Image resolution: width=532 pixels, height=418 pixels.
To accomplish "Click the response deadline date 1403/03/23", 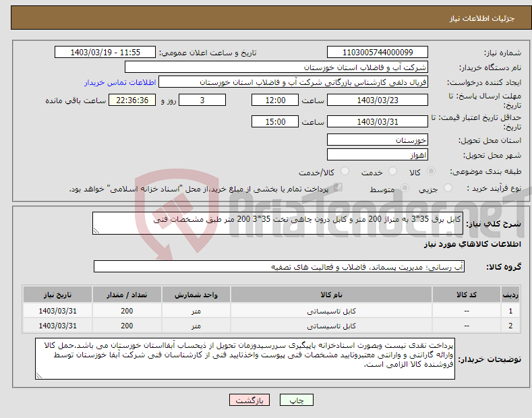I will pos(378,100).
